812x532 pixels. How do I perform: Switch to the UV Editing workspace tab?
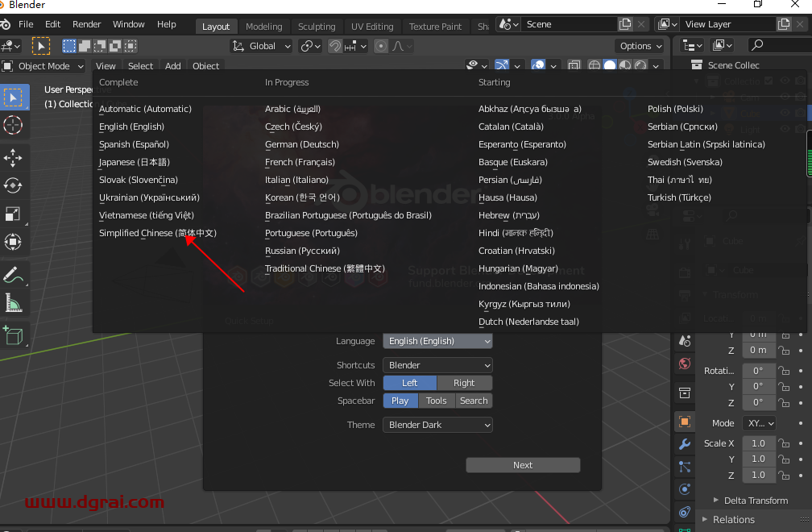coord(372,27)
